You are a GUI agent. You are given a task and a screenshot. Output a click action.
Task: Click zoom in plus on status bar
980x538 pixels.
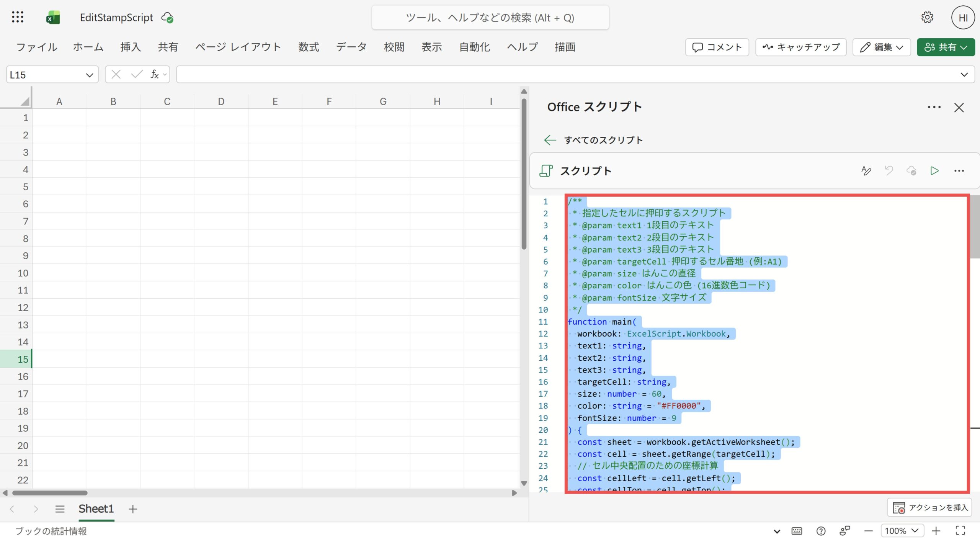tap(936, 531)
